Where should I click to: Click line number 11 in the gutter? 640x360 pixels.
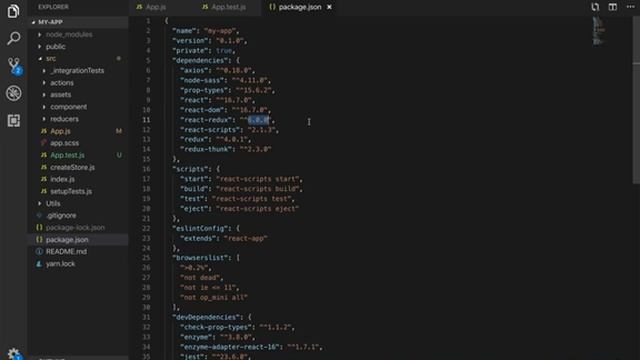pyautogui.click(x=146, y=120)
